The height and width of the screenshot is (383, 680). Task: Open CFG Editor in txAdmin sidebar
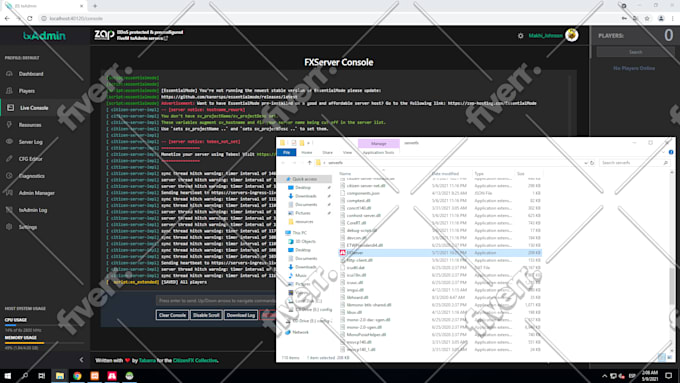[30, 159]
